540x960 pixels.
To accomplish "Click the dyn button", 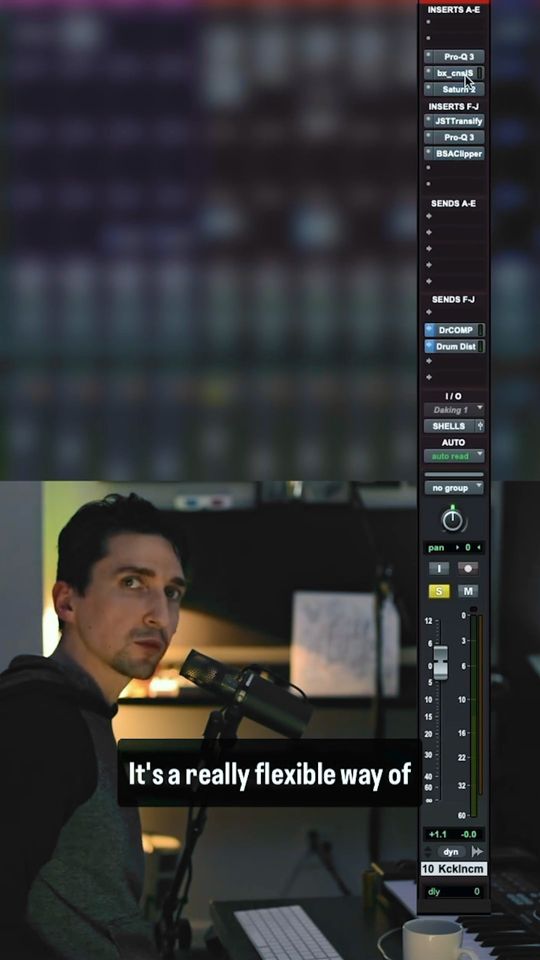I will (451, 852).
